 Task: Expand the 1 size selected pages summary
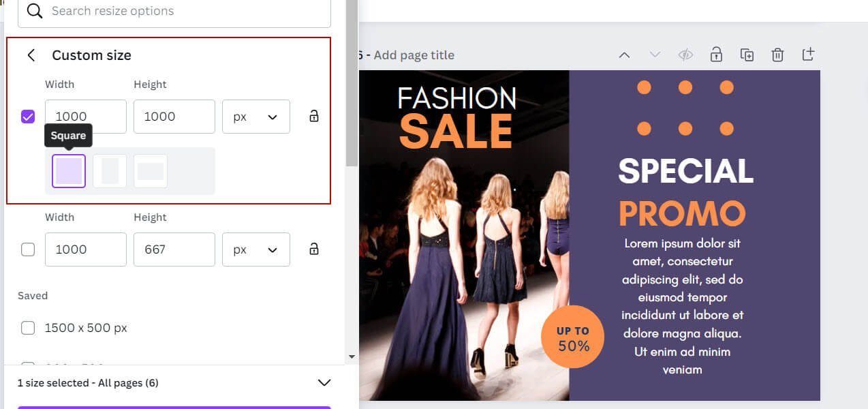[324, 382]
